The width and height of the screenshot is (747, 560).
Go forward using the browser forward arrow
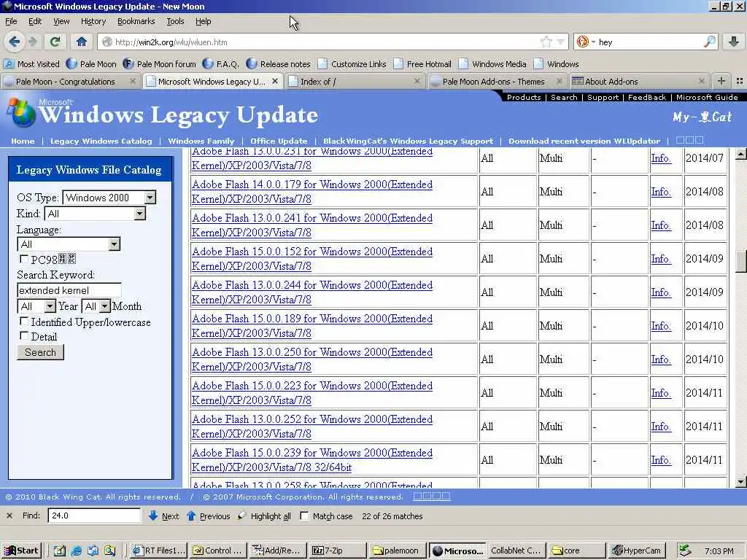[33, 42]
